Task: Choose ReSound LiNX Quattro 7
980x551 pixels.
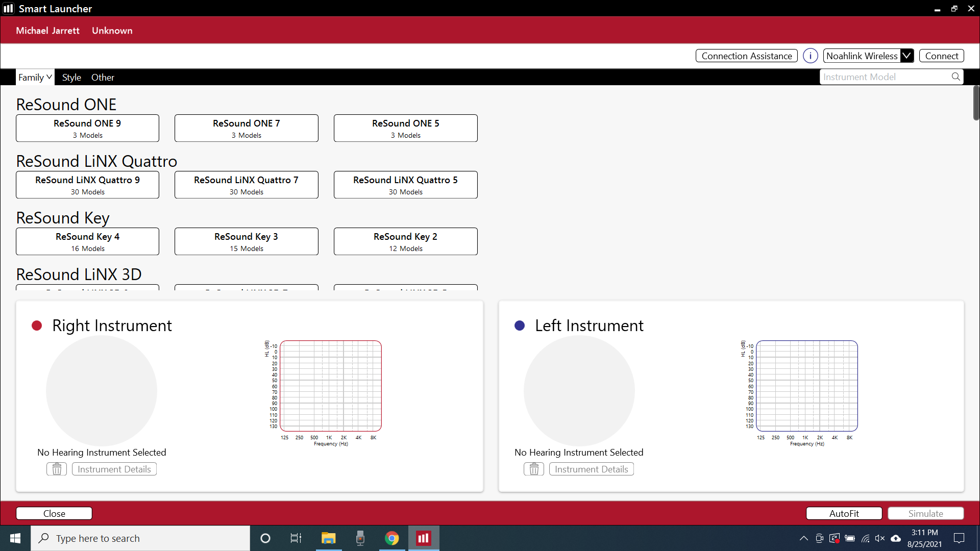Action: pyautogui.click(x=246, y=185)
